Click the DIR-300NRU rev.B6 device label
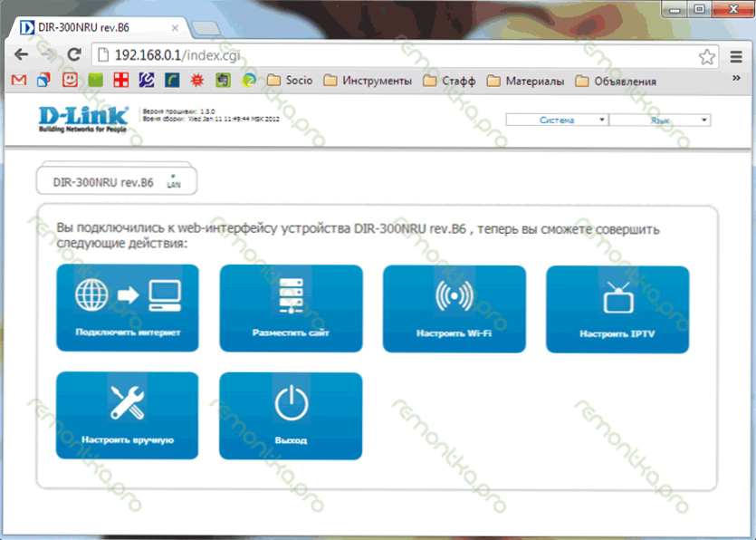The width and height of the screenshot is (756, 540). tap(103, 182)
